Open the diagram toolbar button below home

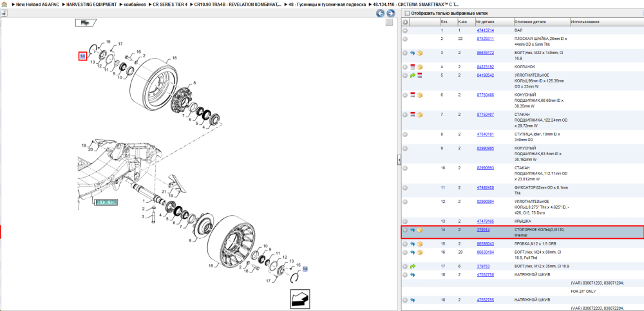tap(4, 13)
